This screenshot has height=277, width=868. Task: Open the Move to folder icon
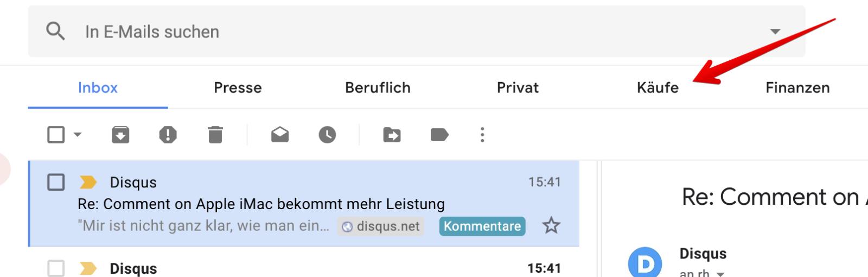tap(392, 135)
